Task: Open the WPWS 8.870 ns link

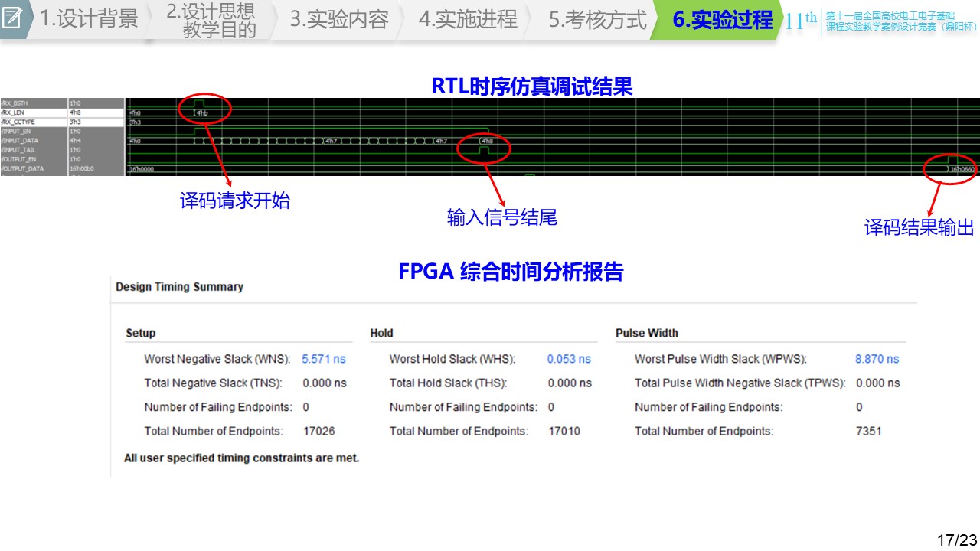Action: point(877,359)
